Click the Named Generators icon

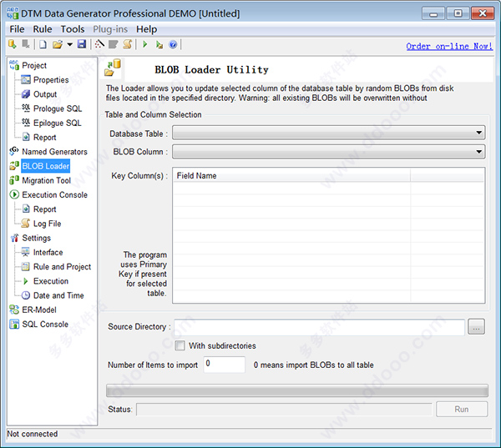coord(14,151)
